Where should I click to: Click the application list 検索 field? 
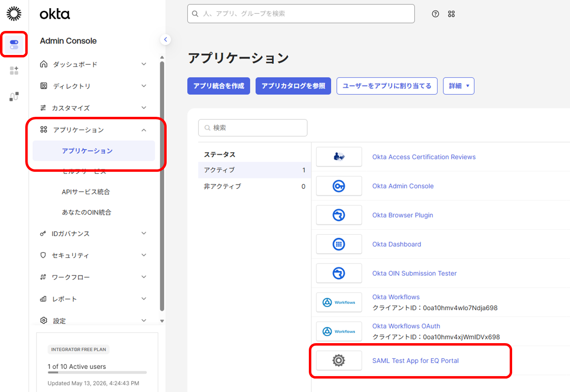253,128
